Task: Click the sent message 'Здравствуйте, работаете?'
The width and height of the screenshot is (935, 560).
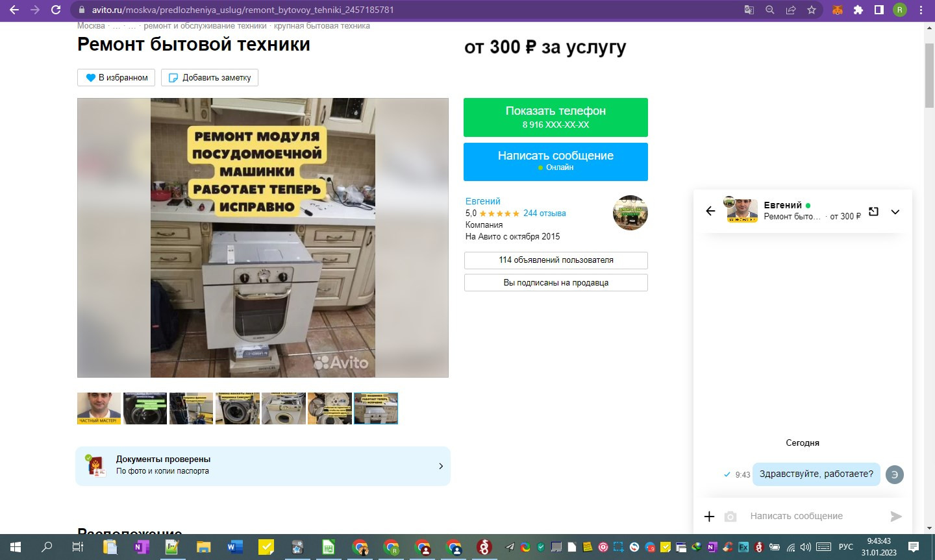Action: pos(816,474)
